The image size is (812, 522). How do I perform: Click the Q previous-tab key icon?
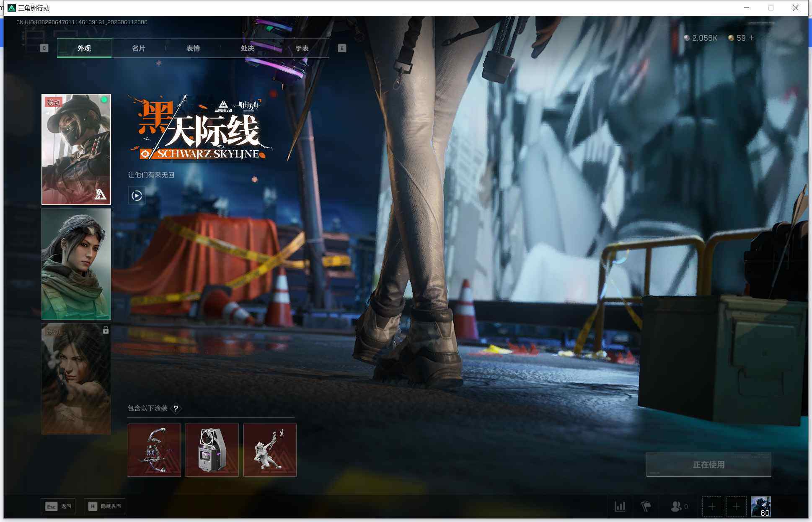(44, 48)
